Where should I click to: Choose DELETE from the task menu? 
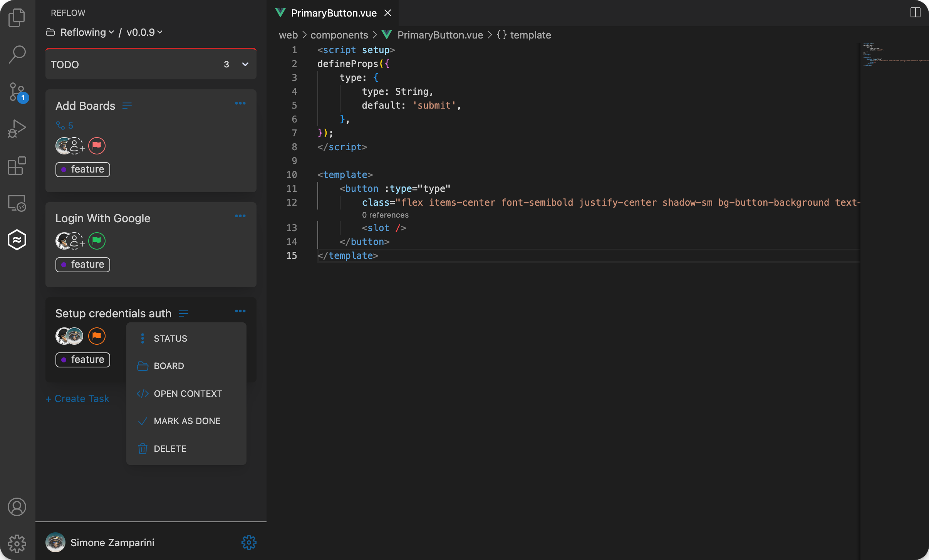[x=186, y=449]
